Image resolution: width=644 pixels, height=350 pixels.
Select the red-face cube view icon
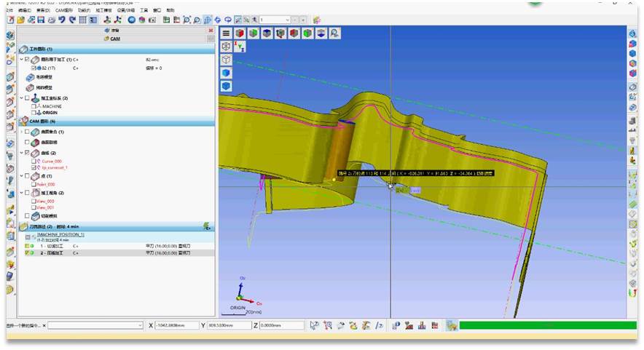240,33
